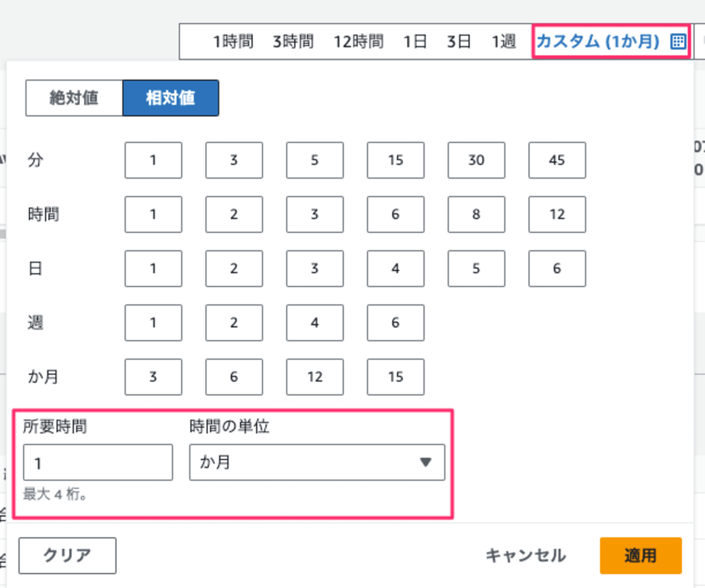705x588 pixels.
Task: Choose 2 in the 時間 row
Action: tap(234, 215)
